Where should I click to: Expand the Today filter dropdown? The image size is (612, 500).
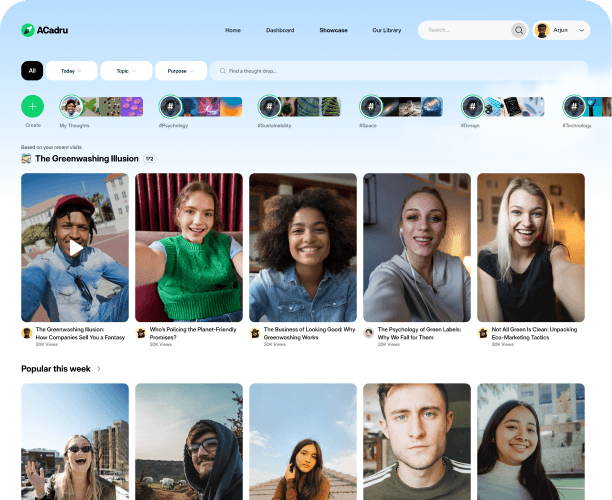coord(72,71)
